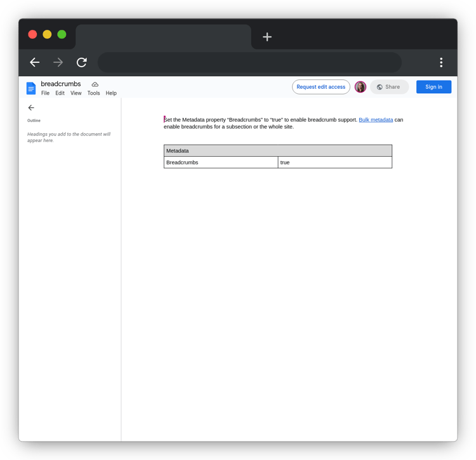Click the browser forward arrow
Image resolution: width=476 pixels, height=460 pixels.
tap(58, 62)
